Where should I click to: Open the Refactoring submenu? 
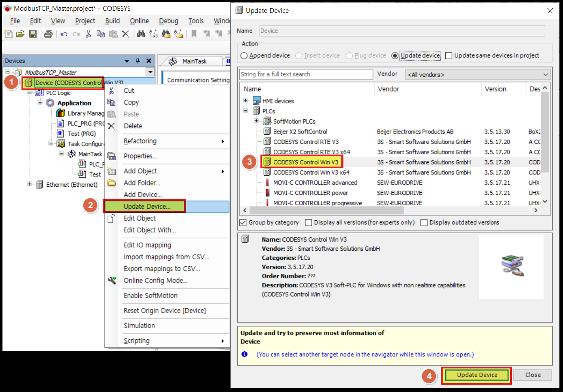click(167, 141)
